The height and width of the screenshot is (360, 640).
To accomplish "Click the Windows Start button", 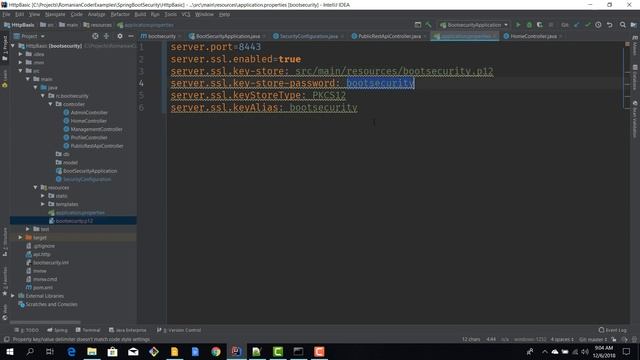I will 9,351.
